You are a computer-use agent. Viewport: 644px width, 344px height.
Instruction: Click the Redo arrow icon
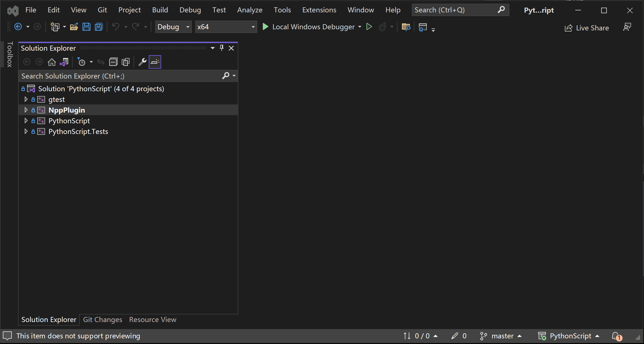coord(136,27)
